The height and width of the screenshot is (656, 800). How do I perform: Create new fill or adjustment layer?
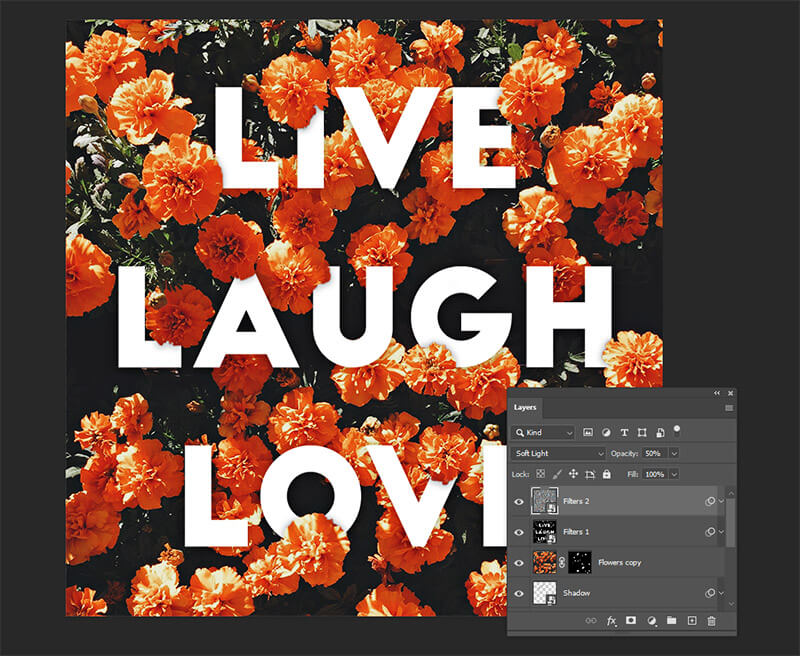click(x=651, y=621)
